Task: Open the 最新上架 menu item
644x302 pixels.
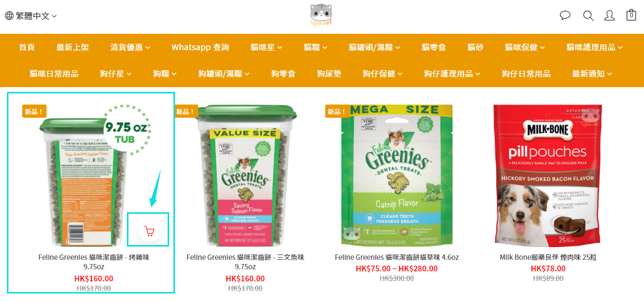Action: (72, 48)
